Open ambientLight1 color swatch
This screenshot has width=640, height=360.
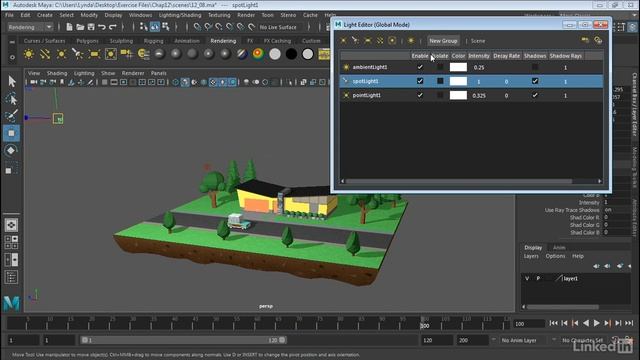tap(458, 67)
